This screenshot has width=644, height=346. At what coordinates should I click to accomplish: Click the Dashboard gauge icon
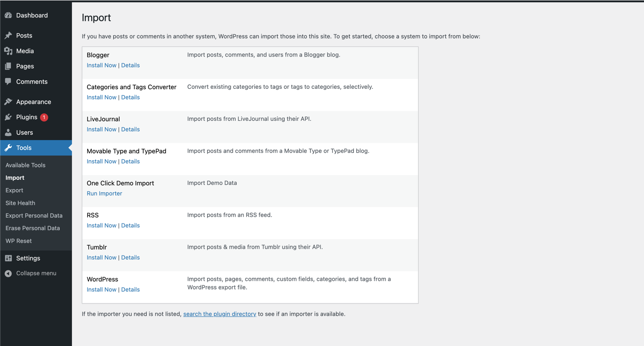8,15
